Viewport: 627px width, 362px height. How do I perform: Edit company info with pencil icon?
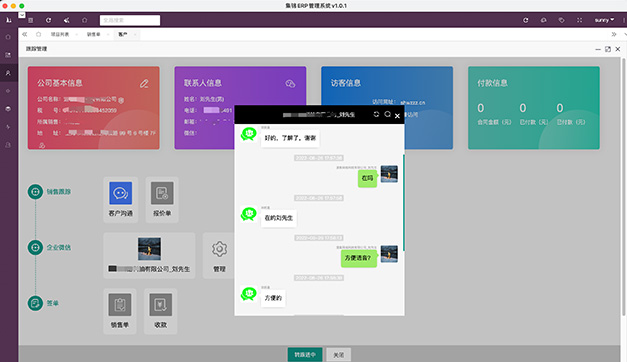pos(144,84)
